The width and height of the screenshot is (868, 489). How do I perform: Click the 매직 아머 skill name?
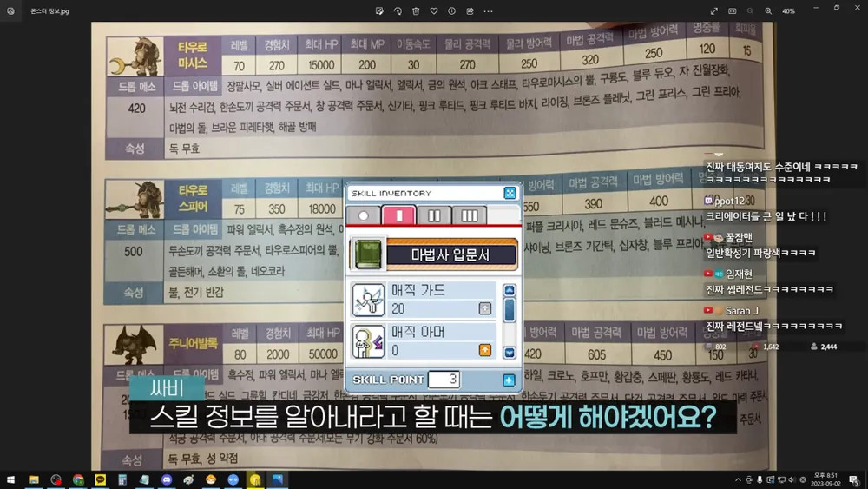click(x=418, y=332)
